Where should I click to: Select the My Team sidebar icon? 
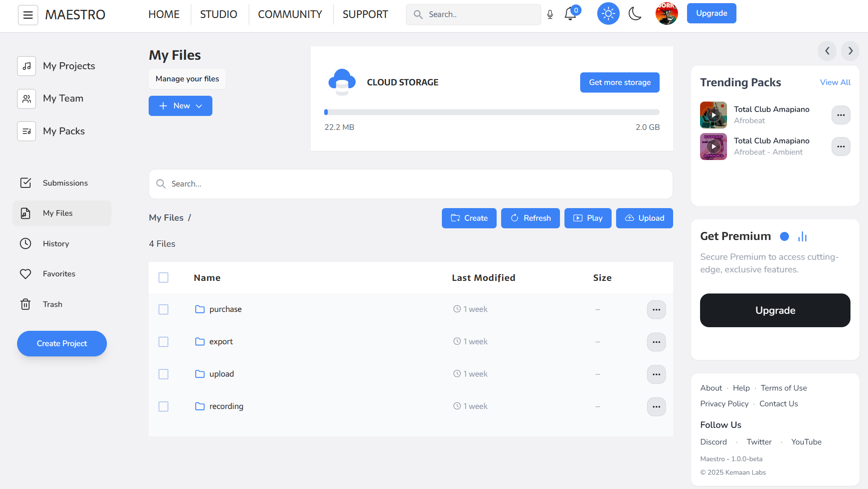pyautogui.click(x=26, y=99)
